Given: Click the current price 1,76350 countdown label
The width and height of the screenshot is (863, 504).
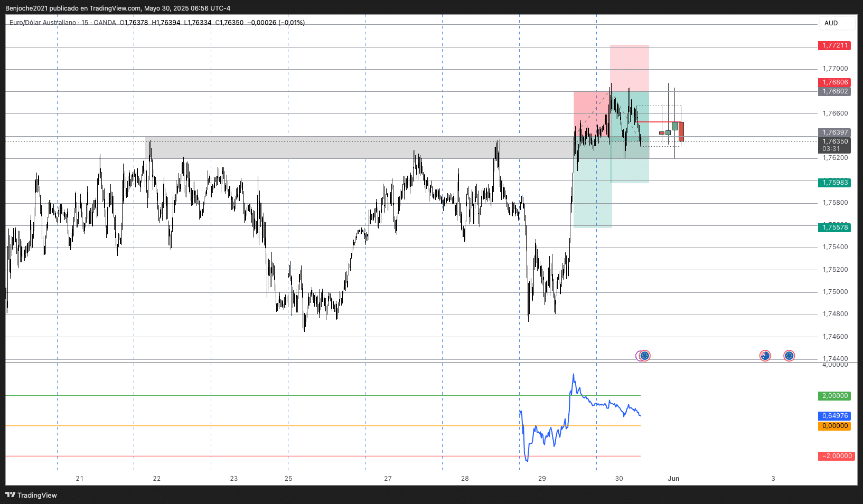Looking at the screenshot, I should pos(835,145).
